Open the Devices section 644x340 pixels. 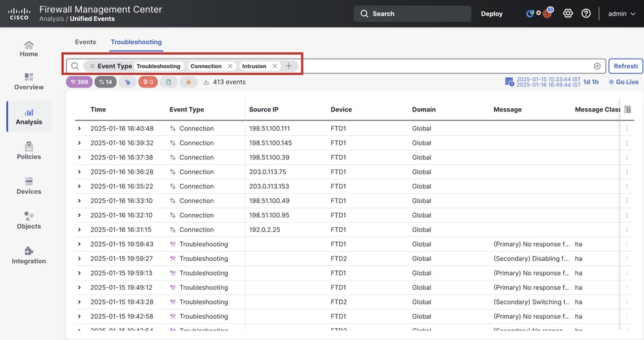[29, 186]
